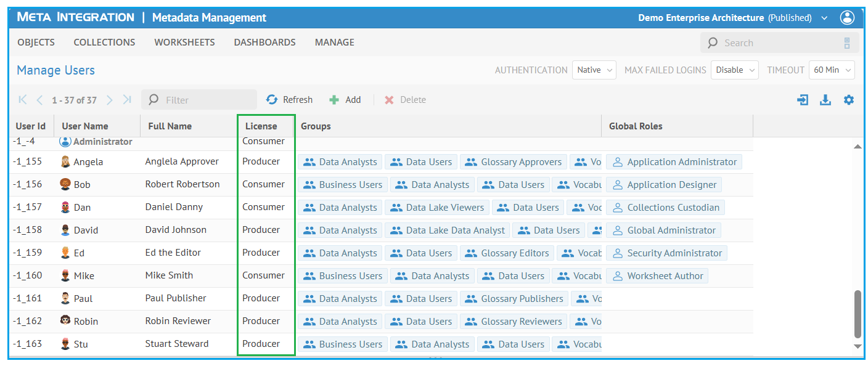Refresh the users list

290,100
